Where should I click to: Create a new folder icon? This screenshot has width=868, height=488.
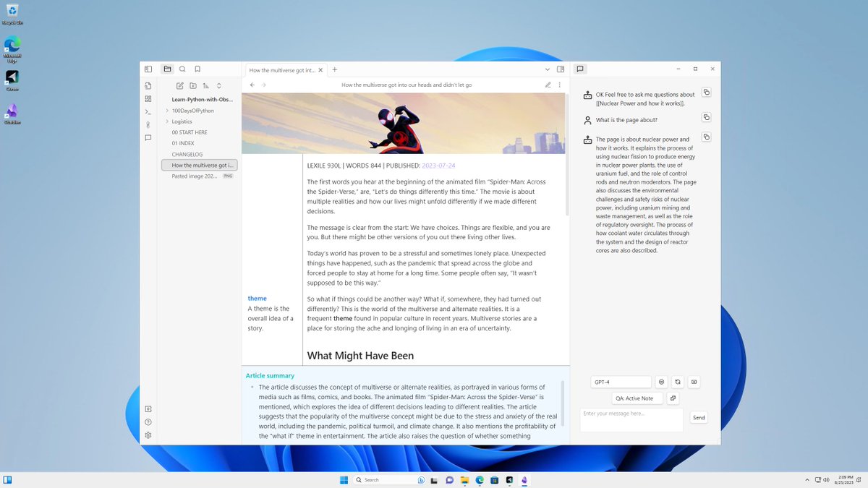point(193,86)
